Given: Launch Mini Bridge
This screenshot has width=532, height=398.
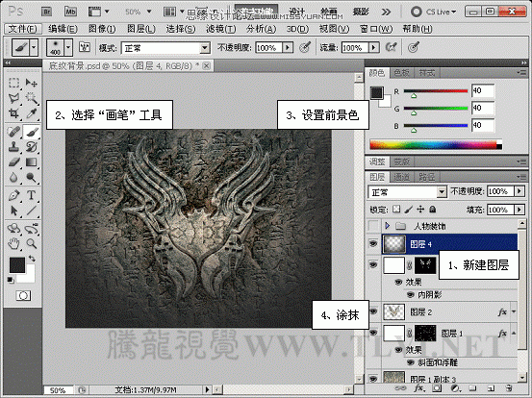Looking at the screenshot, I should pyautogui.click(x=70, y=12).
